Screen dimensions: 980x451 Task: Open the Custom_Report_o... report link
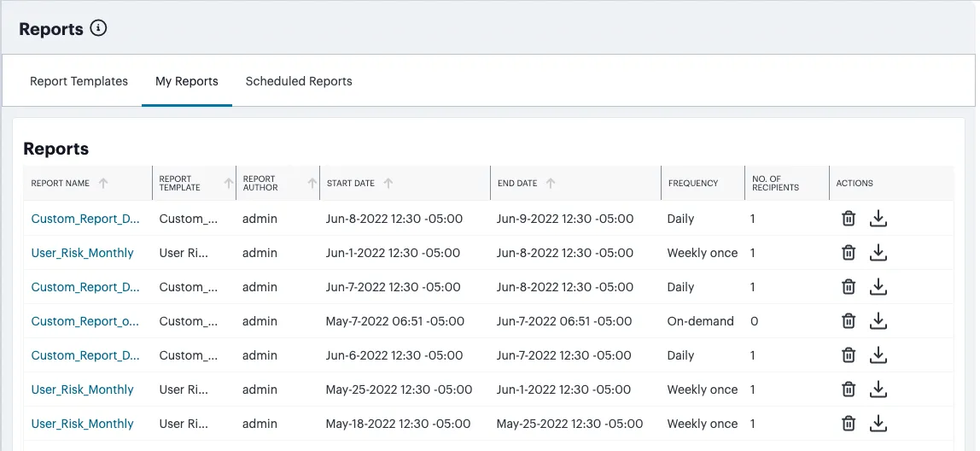click(85, 321)
